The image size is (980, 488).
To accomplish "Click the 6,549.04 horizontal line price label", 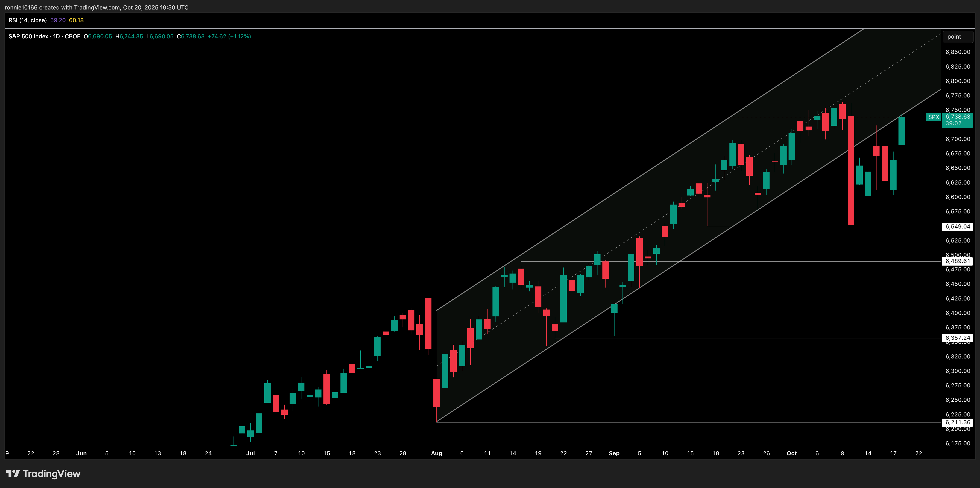I will coord(958,227).
